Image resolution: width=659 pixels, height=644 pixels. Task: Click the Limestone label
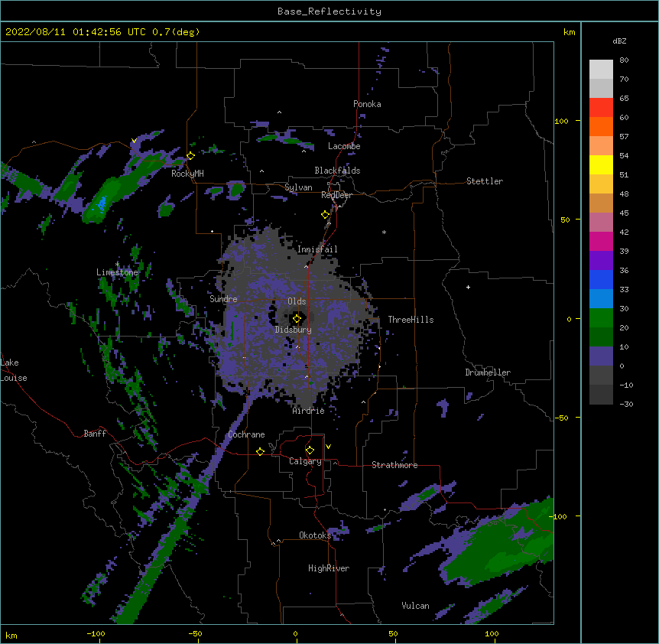coord(117,272)
